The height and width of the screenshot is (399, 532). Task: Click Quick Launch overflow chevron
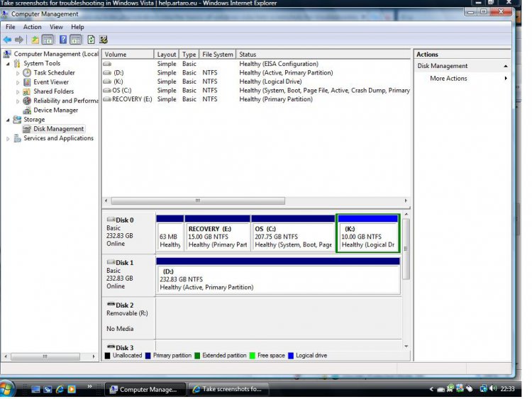[89, 386]
